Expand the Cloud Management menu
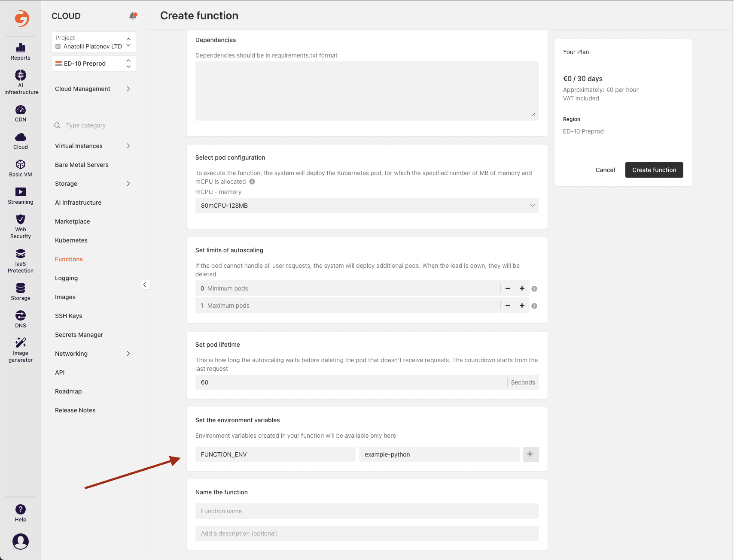The height and width of the screenshot is (560, 734). tap(93, 89)
